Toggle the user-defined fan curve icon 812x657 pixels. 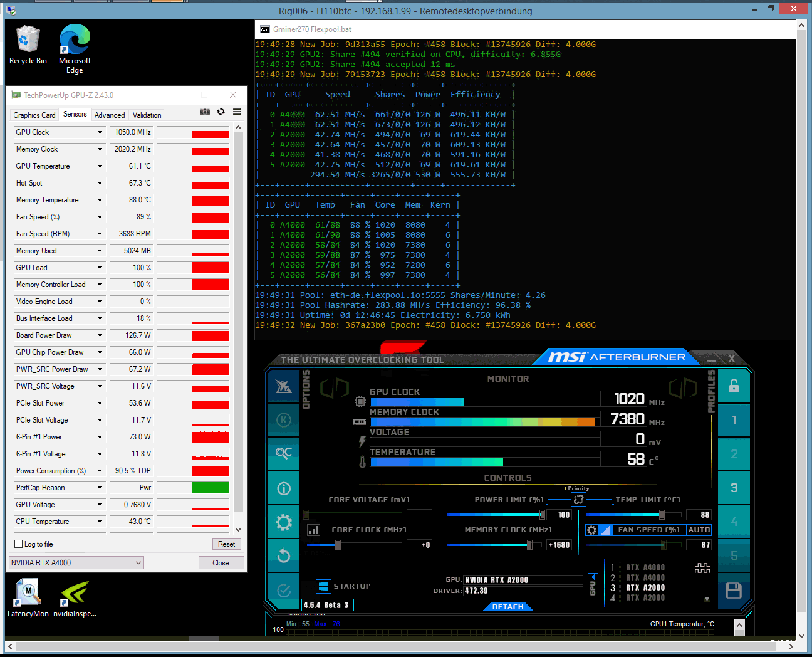[x=605, y=530]
